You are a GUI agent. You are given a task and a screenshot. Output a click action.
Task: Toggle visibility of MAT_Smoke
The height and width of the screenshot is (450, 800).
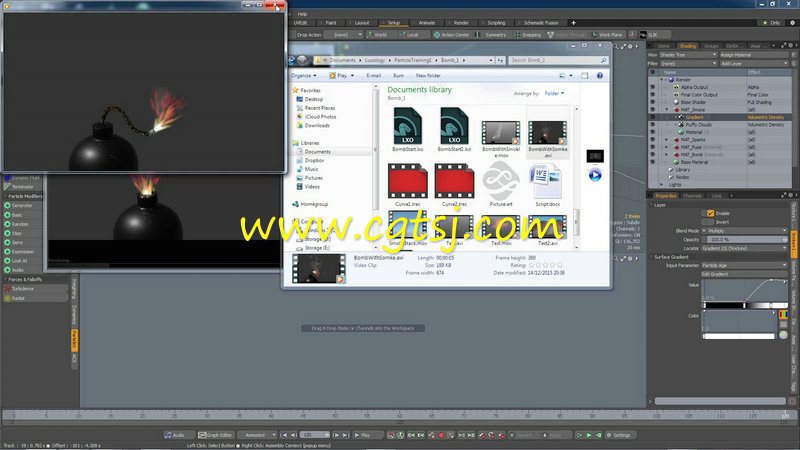[x=652, y=110]
